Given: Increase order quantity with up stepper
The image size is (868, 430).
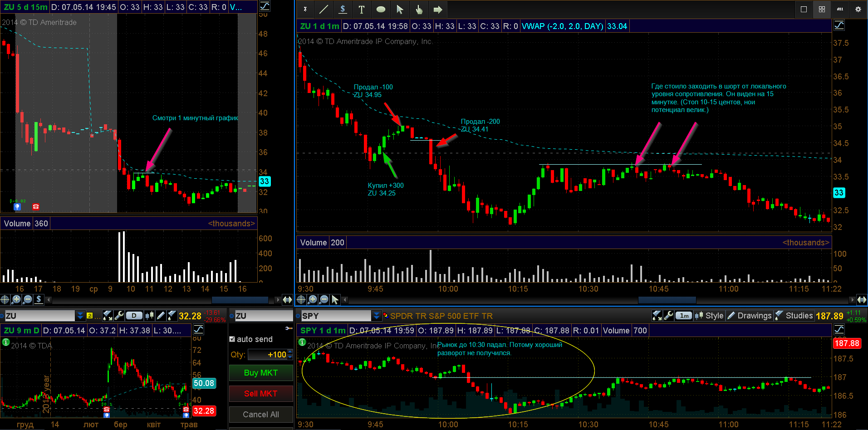Looking at the screenshot, I should [290, 352].
